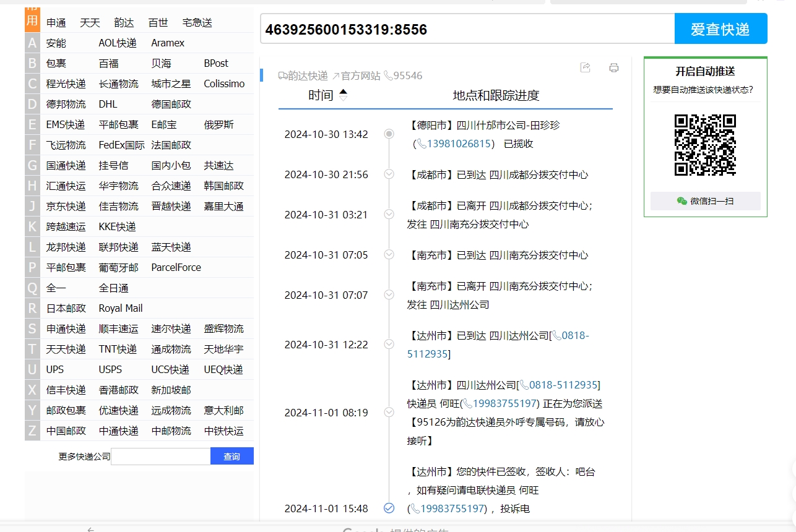Click 微信扫一扫 button under QR code

tap(705, 201)
